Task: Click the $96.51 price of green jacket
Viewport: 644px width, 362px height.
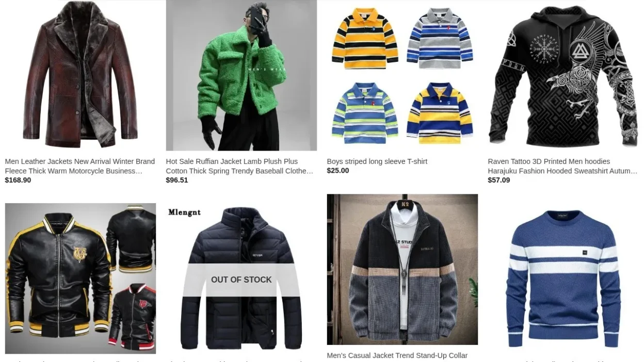Action: coord(177,180)
